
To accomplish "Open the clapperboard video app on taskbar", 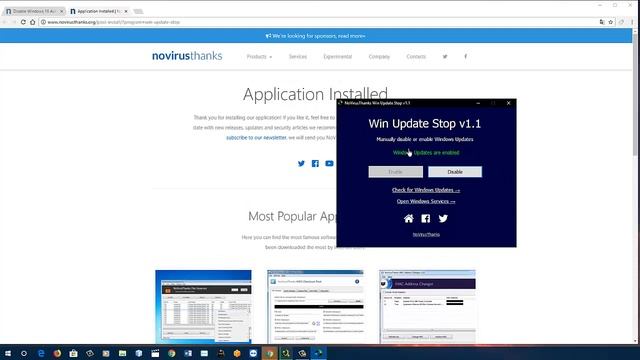I will click(155, 353).
